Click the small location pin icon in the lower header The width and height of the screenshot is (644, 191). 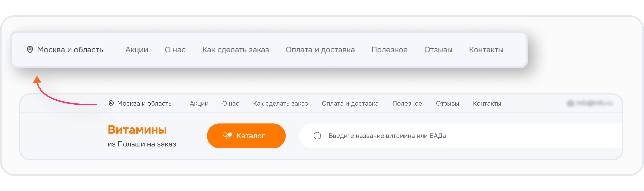coord(111,103)
